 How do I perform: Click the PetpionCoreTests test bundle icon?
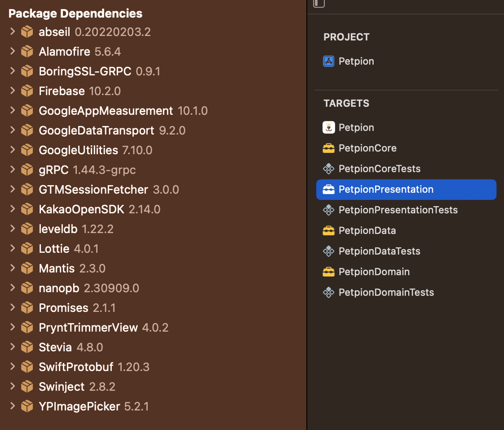[x=328, y=169]
